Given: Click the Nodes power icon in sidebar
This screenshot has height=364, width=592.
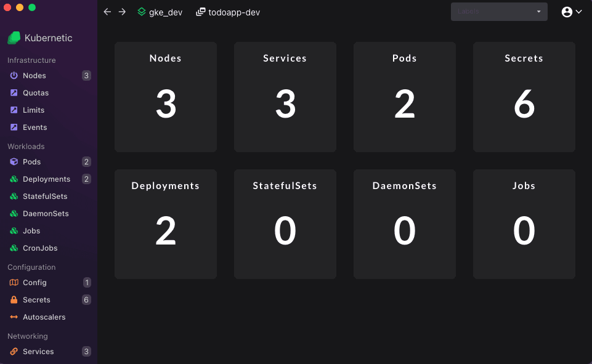Looking at the screenshot, I should point(14,75).
